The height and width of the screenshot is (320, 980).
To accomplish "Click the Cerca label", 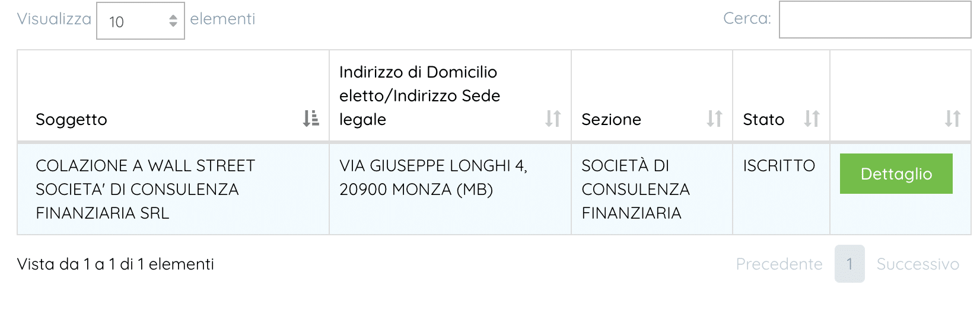I will click(747, 18).
